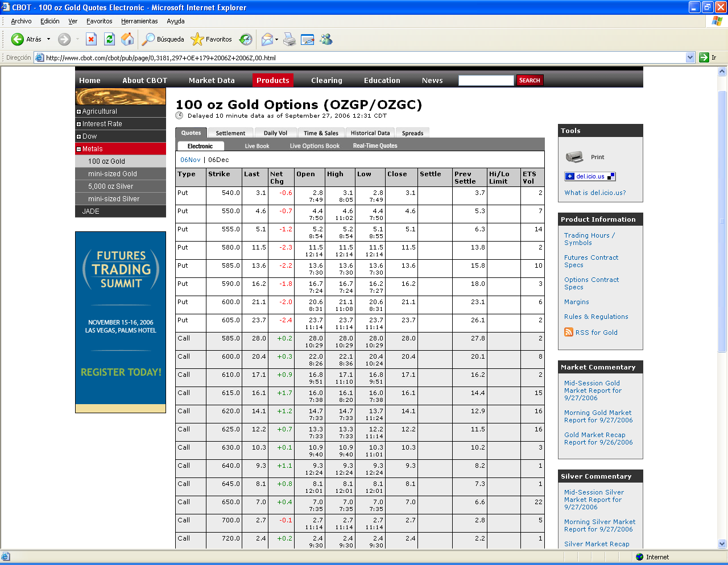The image size is (728, 565).
Task: Switch to the Historical Data tab
Action: pos(370,133)
